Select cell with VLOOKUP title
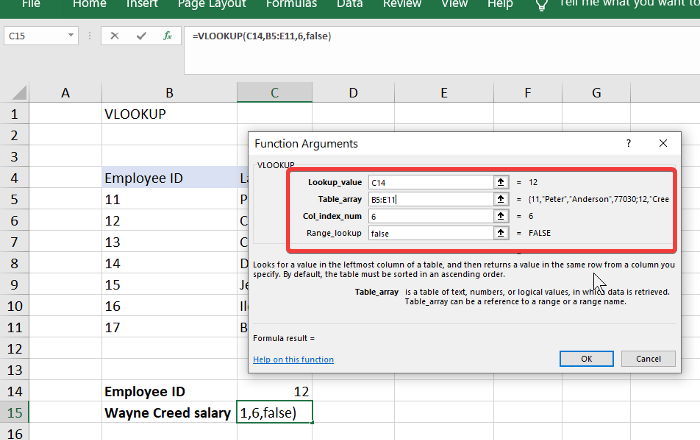Viewport: 700px width, 440px height. 169,114
